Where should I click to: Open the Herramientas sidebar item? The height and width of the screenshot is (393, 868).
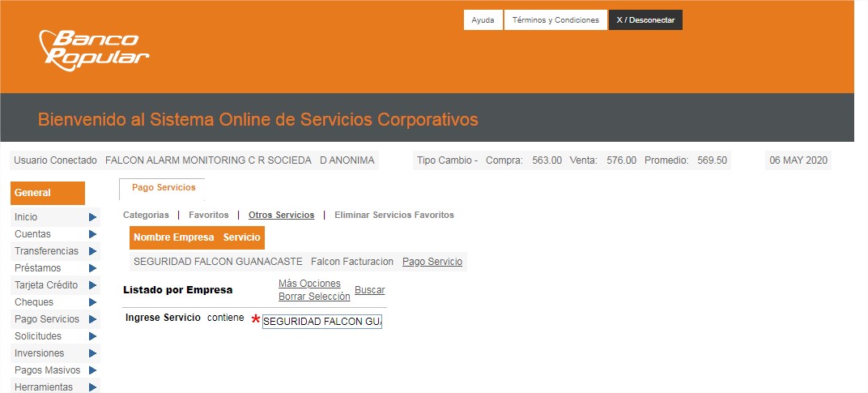44,387
